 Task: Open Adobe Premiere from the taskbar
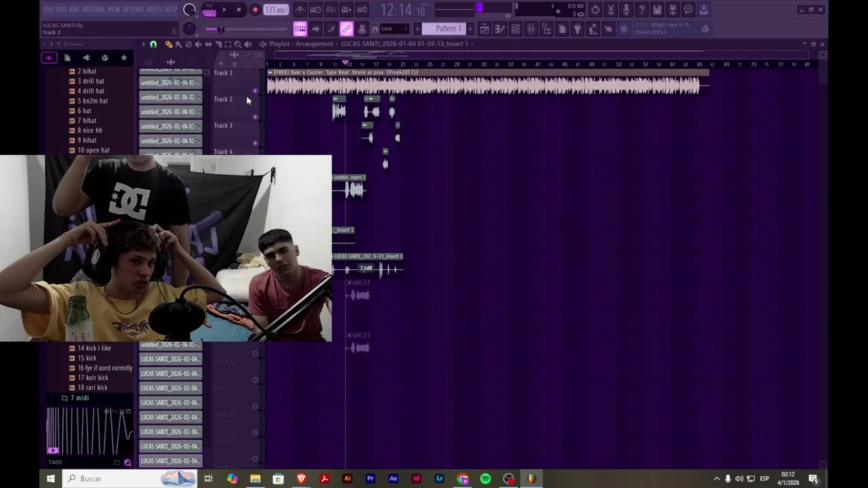click(x=370, y=479)
